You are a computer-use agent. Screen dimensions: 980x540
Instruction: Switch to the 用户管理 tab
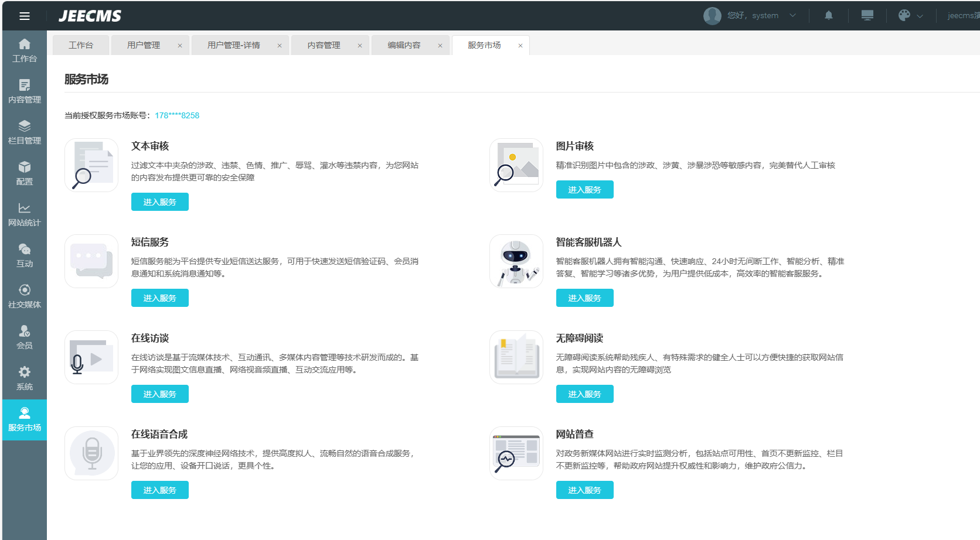click(x=144, y=45)
